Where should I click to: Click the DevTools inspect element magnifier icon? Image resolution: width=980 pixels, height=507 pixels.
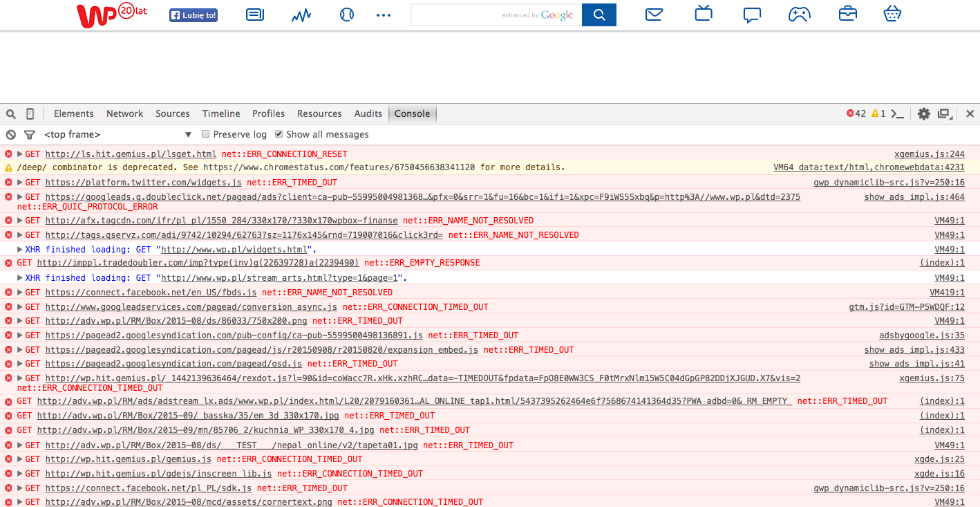11,114
